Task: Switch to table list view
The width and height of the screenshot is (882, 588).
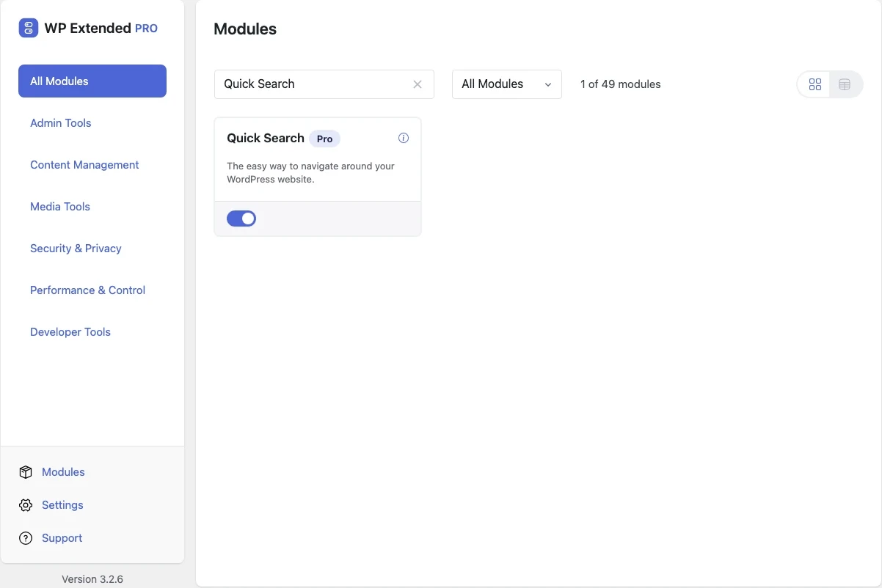Action: [x=845, y=84]
